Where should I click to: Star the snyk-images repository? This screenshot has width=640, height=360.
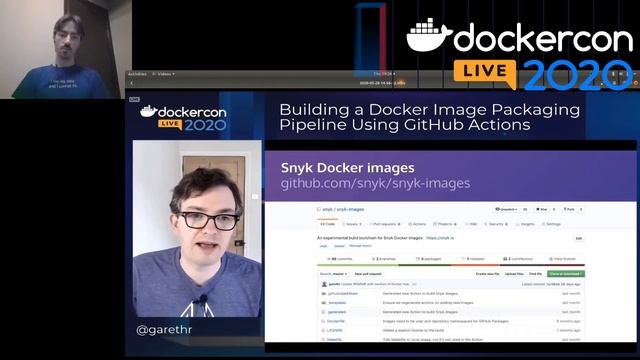click(542, 209)
